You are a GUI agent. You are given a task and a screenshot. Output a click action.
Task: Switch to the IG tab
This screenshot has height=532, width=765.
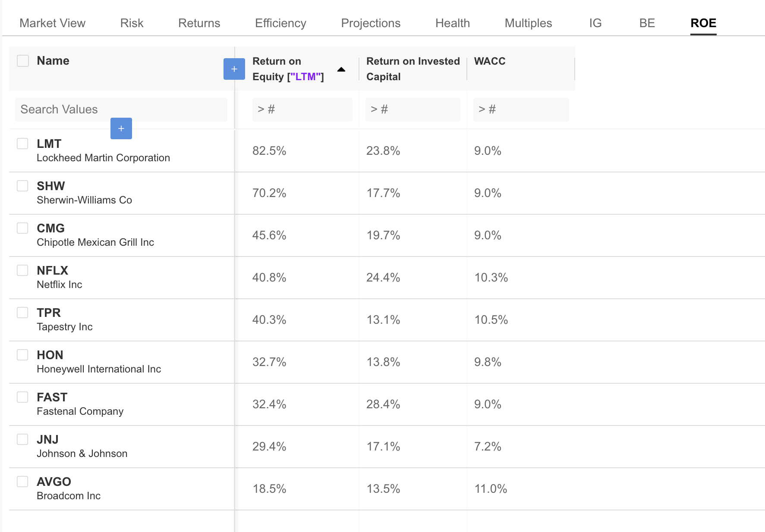click(595, 23)
